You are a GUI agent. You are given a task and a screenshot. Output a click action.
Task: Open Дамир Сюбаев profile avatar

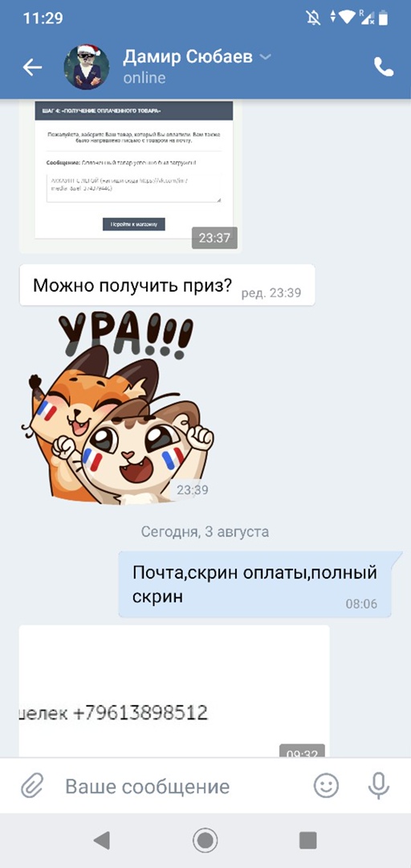87,67
